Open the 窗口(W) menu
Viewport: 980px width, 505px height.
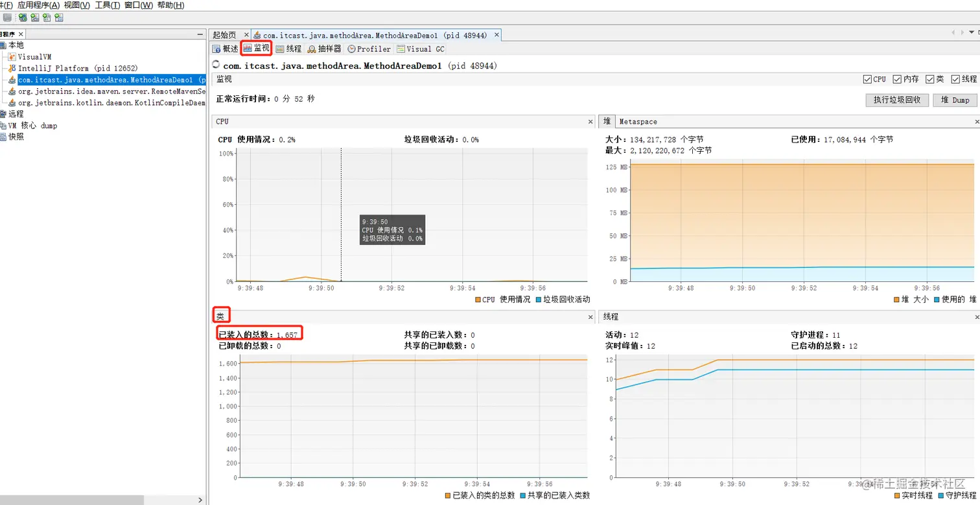[139, 5]
